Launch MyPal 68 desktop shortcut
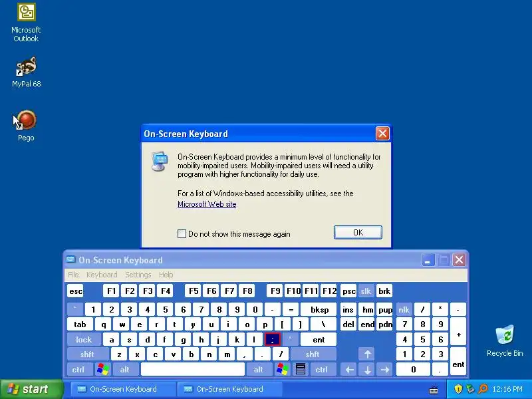Image resolution: width=532 pixels, height=399 pixels. (x=26, y=72)
